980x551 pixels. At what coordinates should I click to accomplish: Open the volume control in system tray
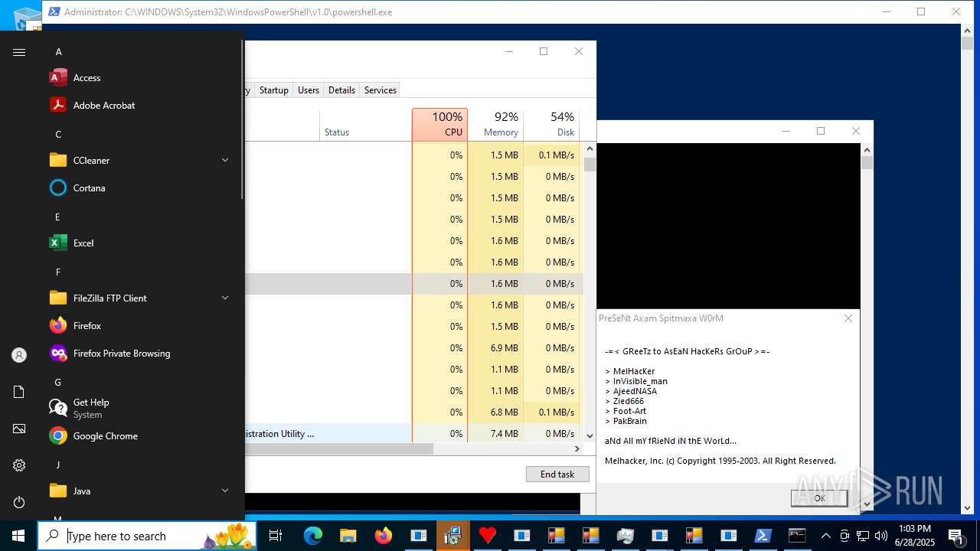[x=880, y=536]
